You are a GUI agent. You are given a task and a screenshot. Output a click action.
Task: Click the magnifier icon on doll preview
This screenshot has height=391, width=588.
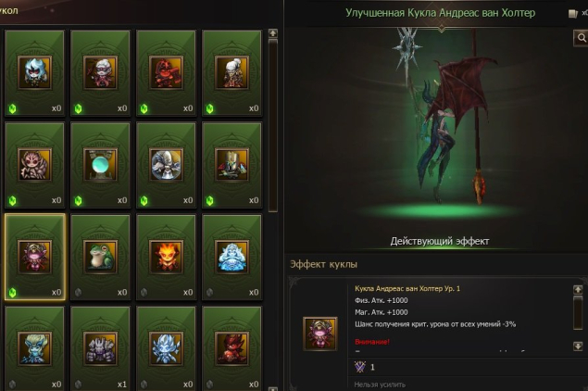click(x=582, y=38)
